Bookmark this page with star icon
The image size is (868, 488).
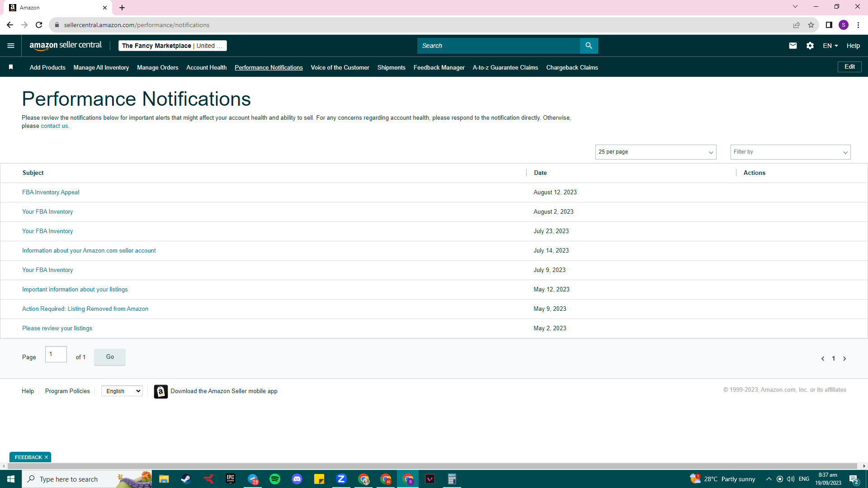tap(811, 25)
